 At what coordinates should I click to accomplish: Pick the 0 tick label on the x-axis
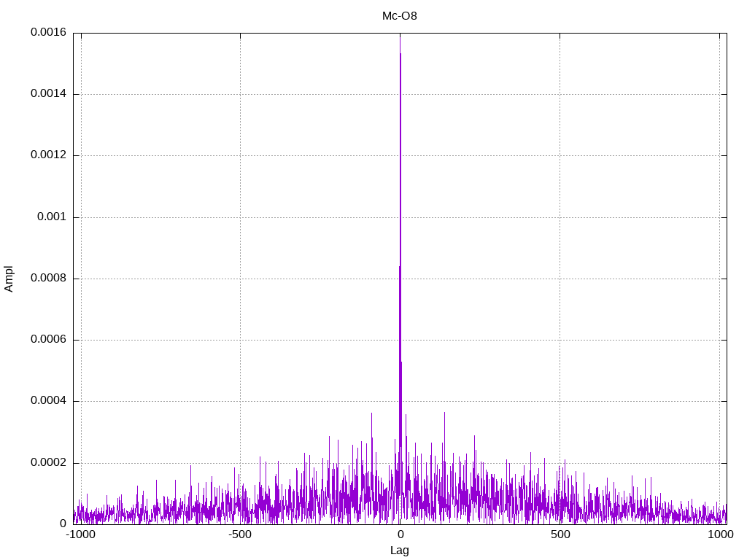400,534
